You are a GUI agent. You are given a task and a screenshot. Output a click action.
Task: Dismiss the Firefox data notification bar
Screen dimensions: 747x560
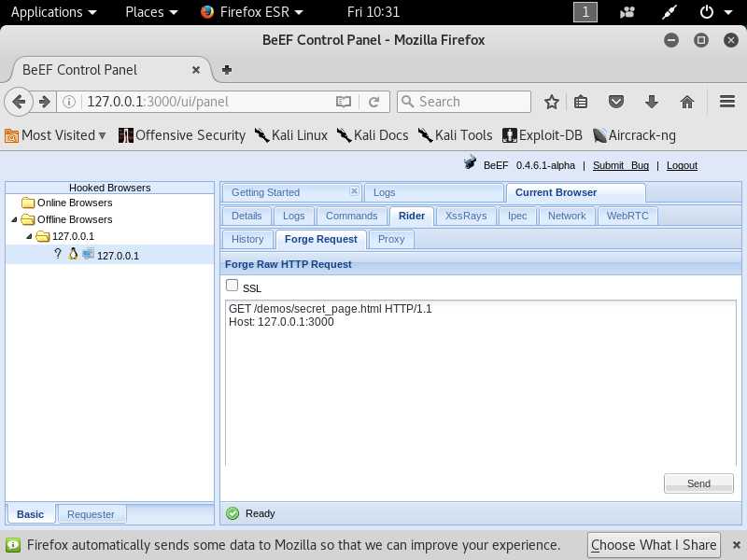pos(736,545)
